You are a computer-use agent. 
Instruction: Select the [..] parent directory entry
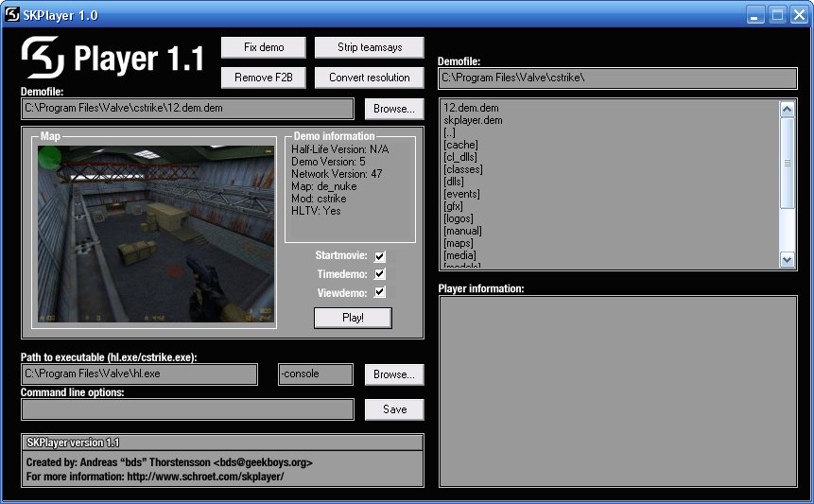tap(449, 133)
